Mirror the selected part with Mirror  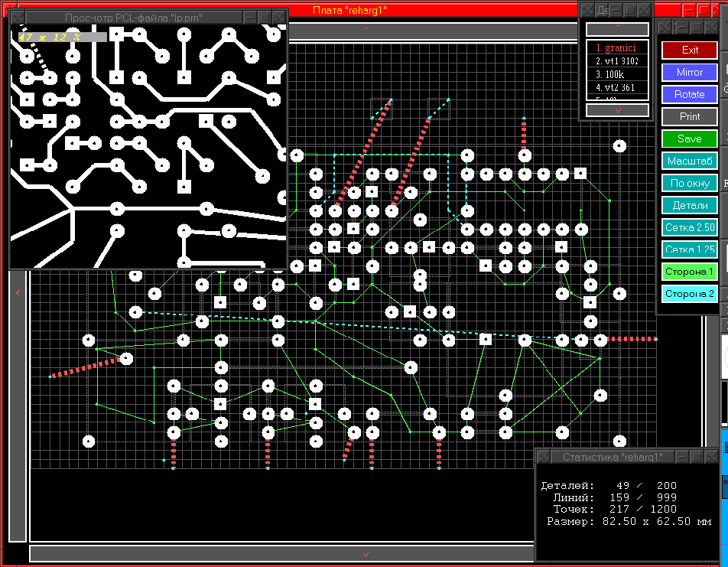690,72
